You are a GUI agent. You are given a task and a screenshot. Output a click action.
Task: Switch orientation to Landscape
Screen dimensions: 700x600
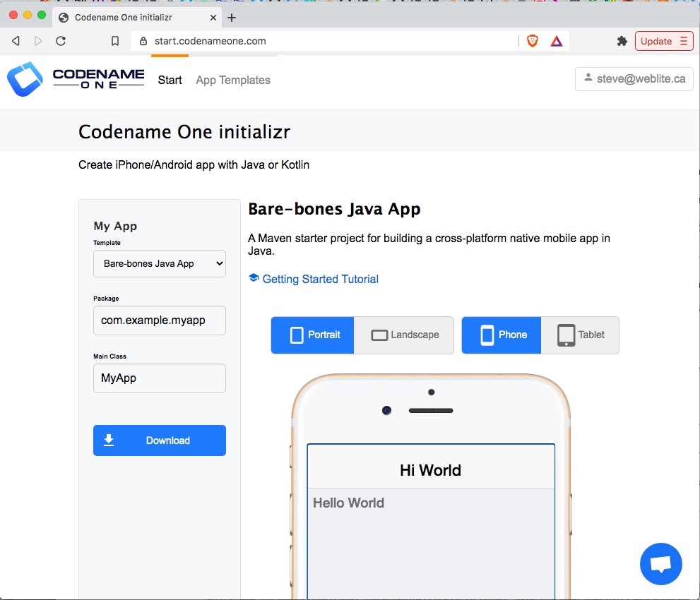coord(403,335)
